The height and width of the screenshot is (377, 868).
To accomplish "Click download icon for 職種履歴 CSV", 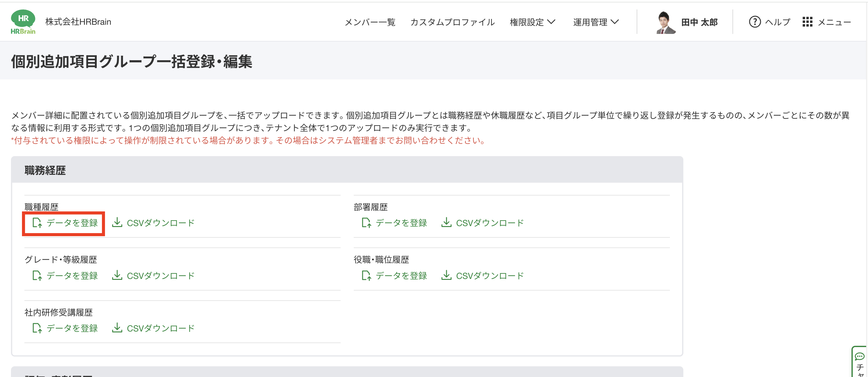I will click(117, 222).
